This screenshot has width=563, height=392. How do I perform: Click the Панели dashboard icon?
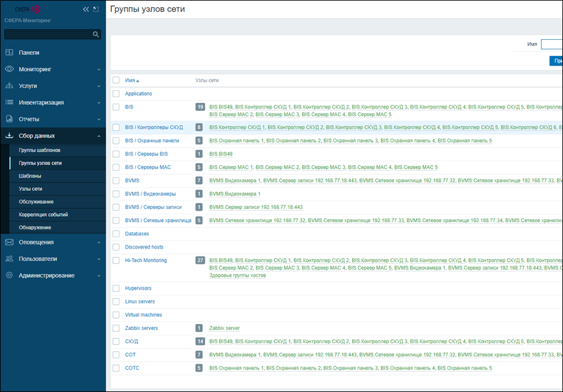[x=9, y=53]
